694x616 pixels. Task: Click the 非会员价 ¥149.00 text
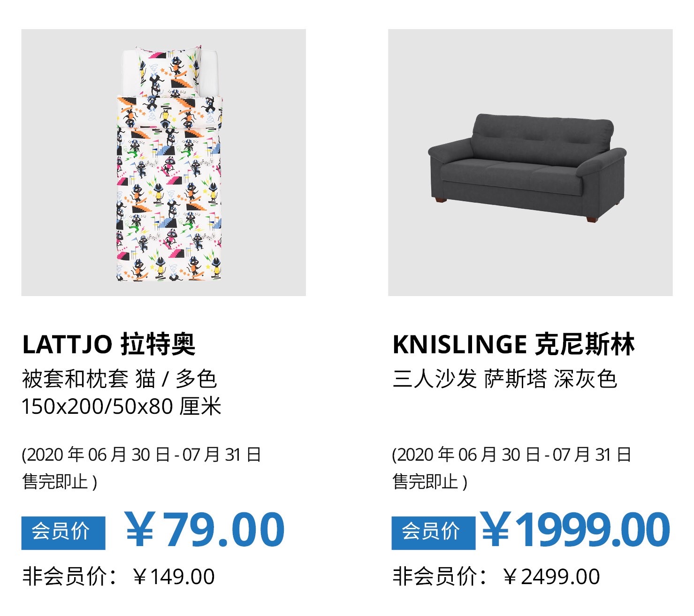point(118,577)
